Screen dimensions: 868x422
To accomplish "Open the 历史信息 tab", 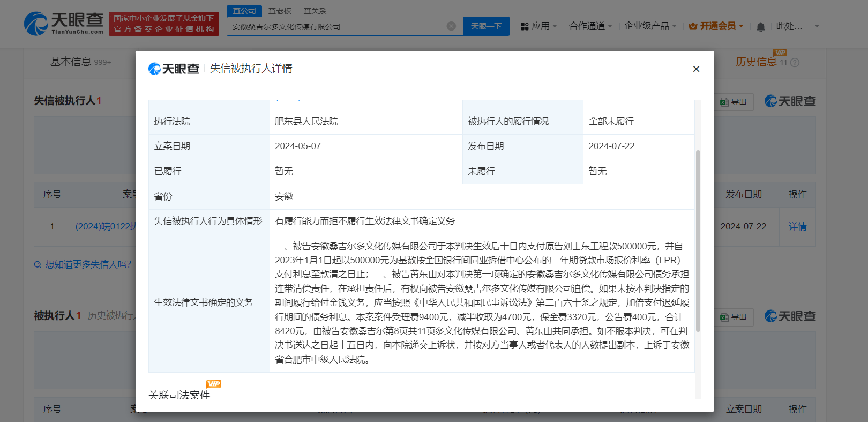I will coord(755,62).
